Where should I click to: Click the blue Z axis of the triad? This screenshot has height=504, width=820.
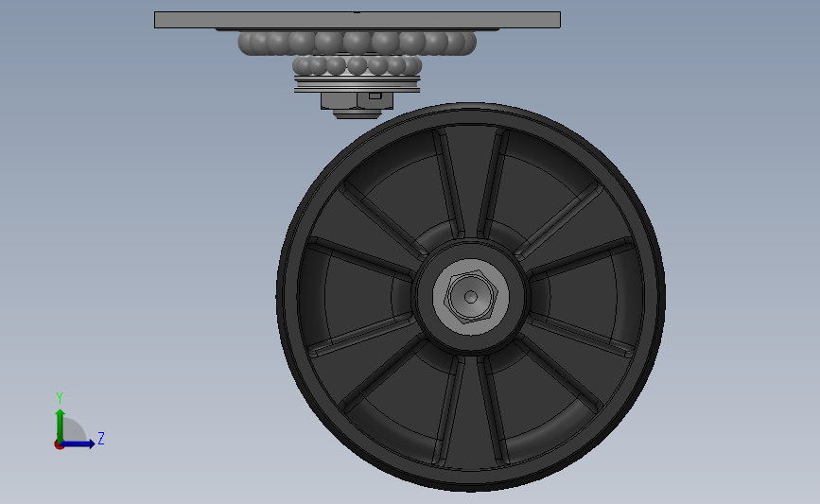click(x=79, y=443)
